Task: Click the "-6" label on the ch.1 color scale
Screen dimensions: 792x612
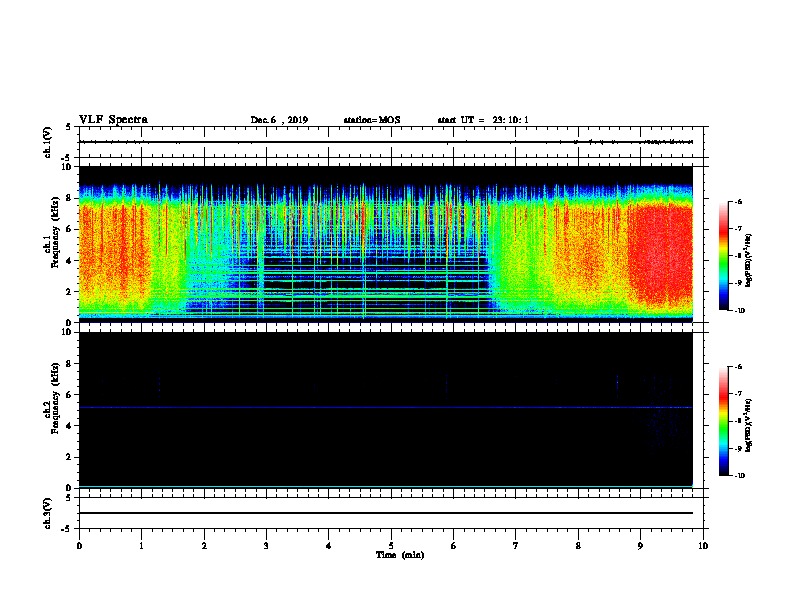Action: (739, 202)
